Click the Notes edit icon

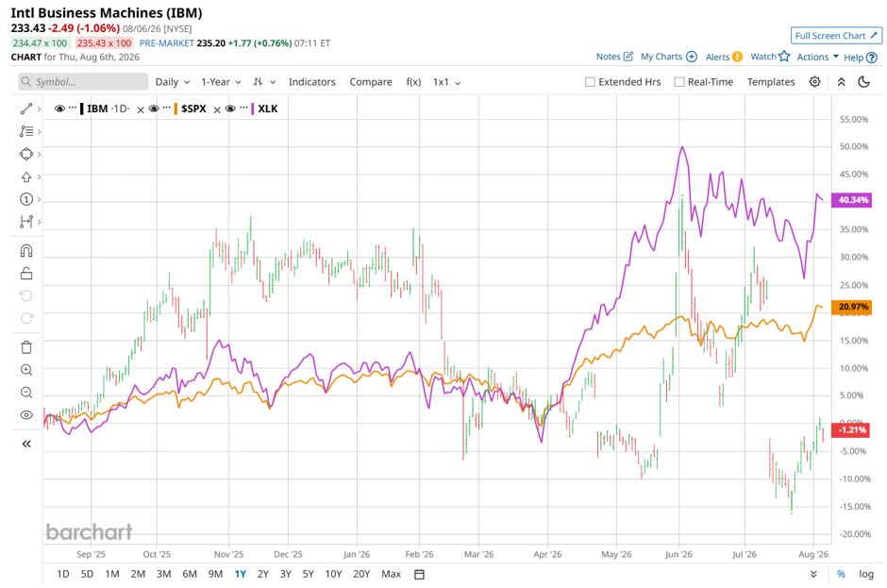(x=628, y=56)
